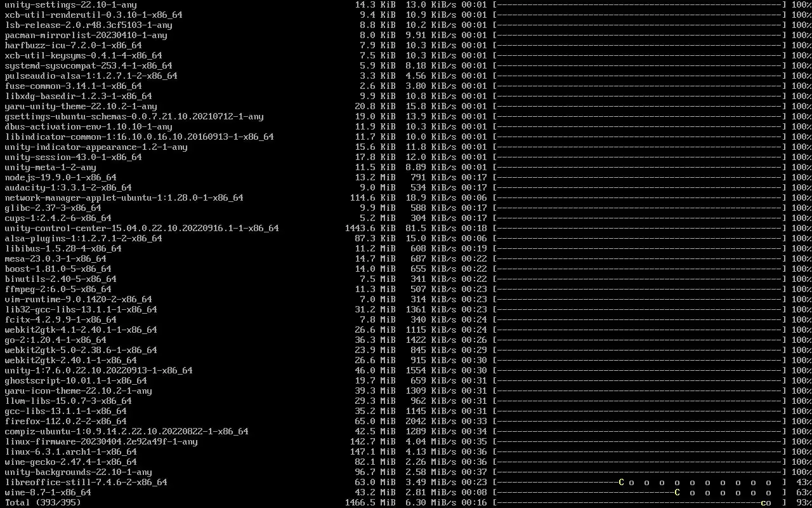Select the go-2:1.20.4-1-x86_64 package name
812x508 pixels.
56,340
